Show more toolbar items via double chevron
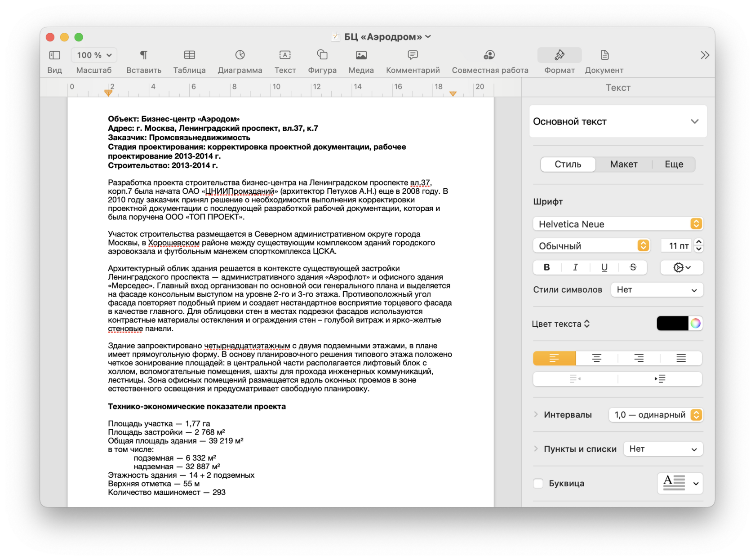This screenshot has width=755, height=560. point(705,55)
